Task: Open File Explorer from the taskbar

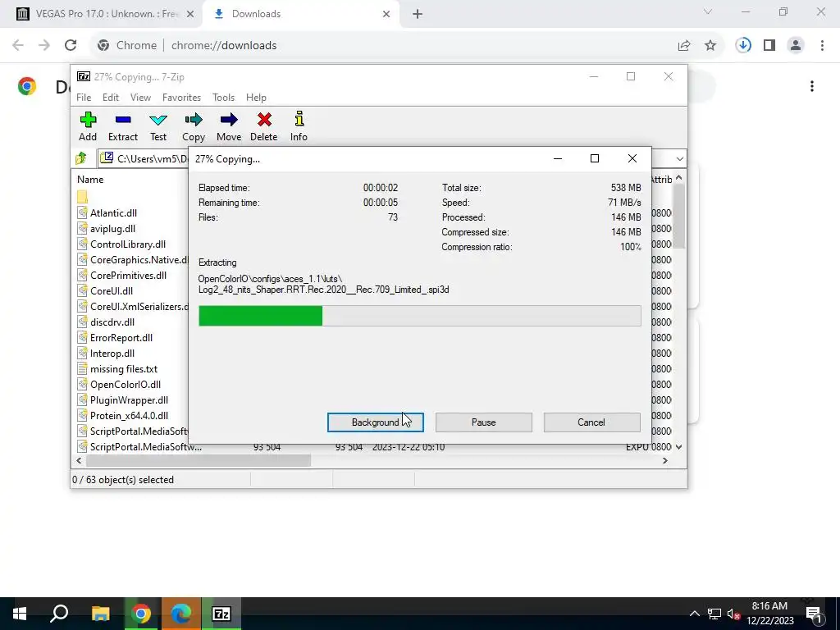Action: (100, 614)
